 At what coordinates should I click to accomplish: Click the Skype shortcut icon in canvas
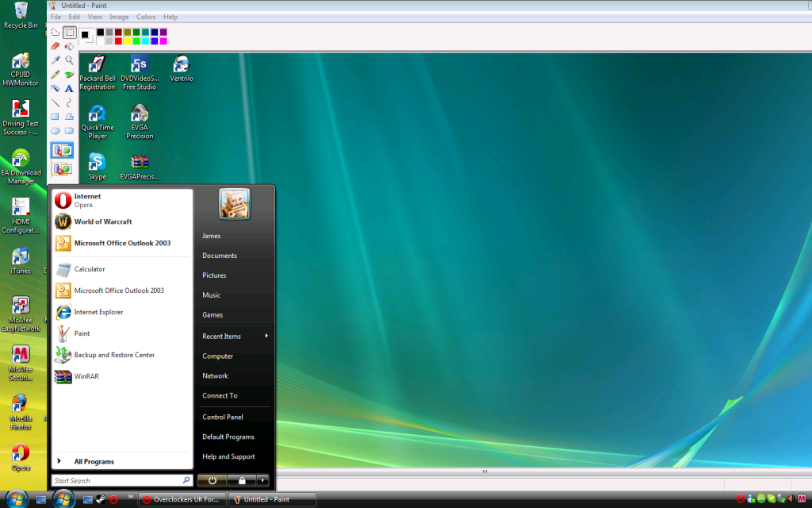[x=97, y=167]
